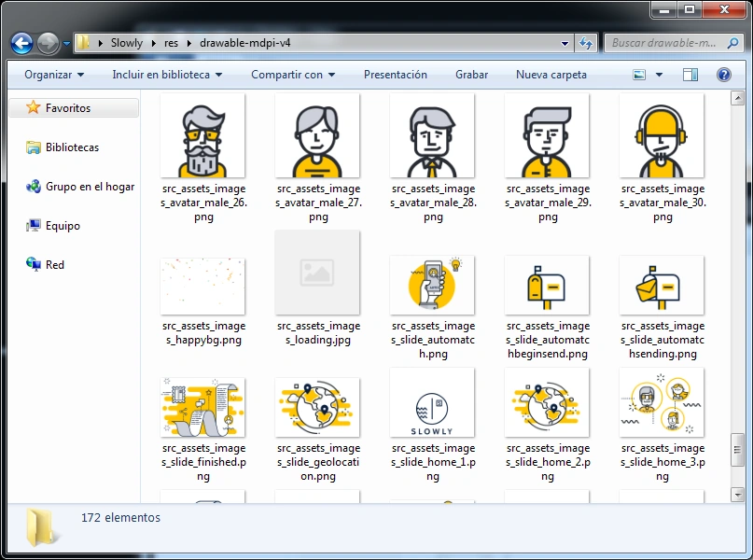Click the Grabar button
Viewport: 753px width, 560px height.
coord(471,75)
